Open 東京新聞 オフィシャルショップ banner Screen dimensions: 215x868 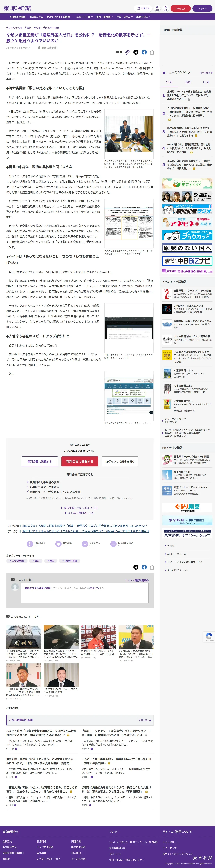tap(187, 533)
